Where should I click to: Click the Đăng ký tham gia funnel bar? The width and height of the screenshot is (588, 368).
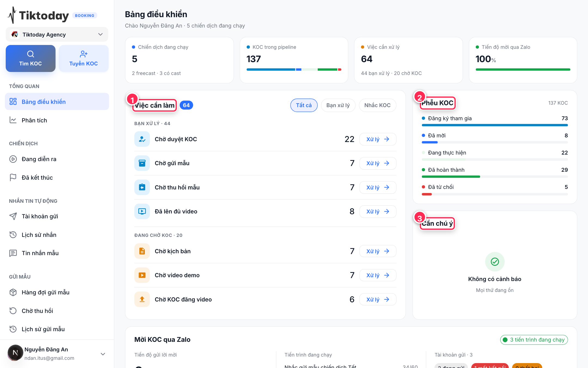coord(495,125)
